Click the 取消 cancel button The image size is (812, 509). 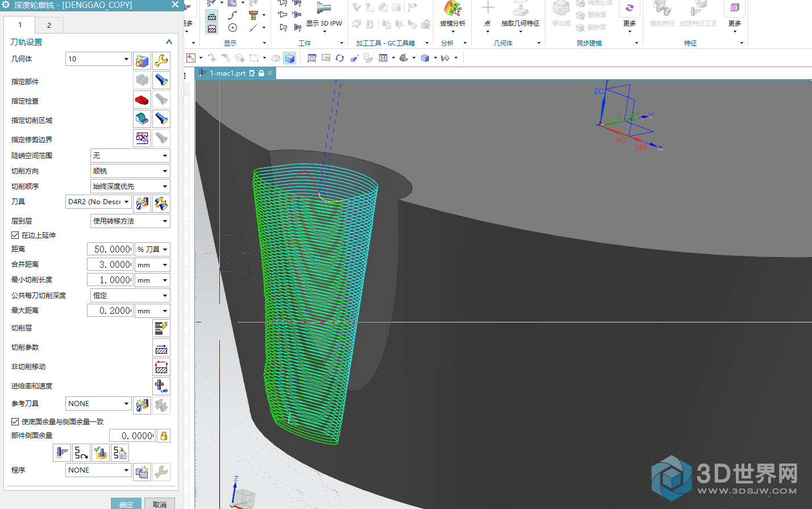pyautogui.click(x=160, y=504)
